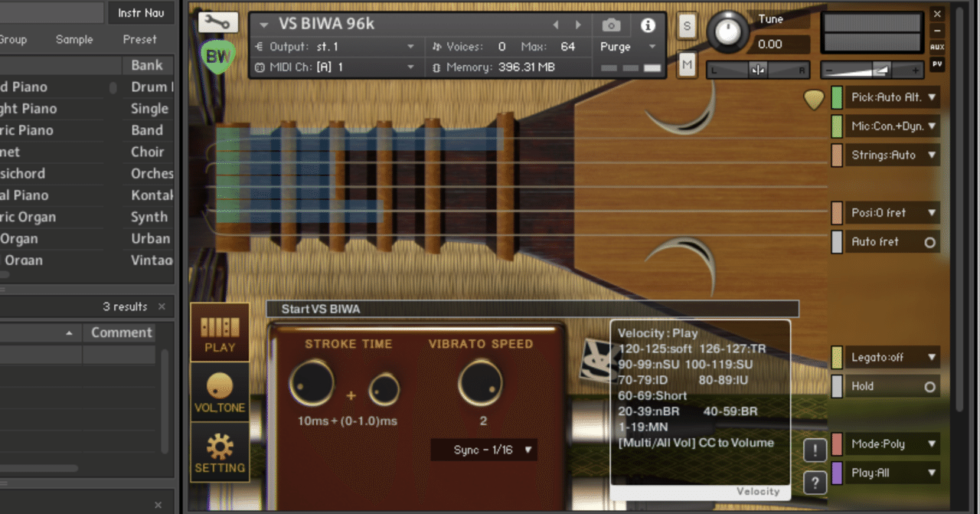Click the red Mode:Poly color swatch
This screenshot has height=514, width=980.
tap(837, 444)
